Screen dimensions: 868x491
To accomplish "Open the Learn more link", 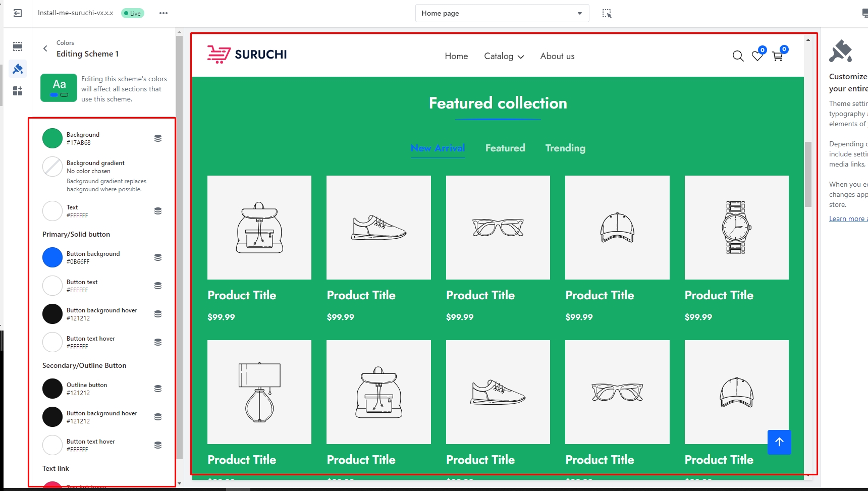I will (847, 219).
